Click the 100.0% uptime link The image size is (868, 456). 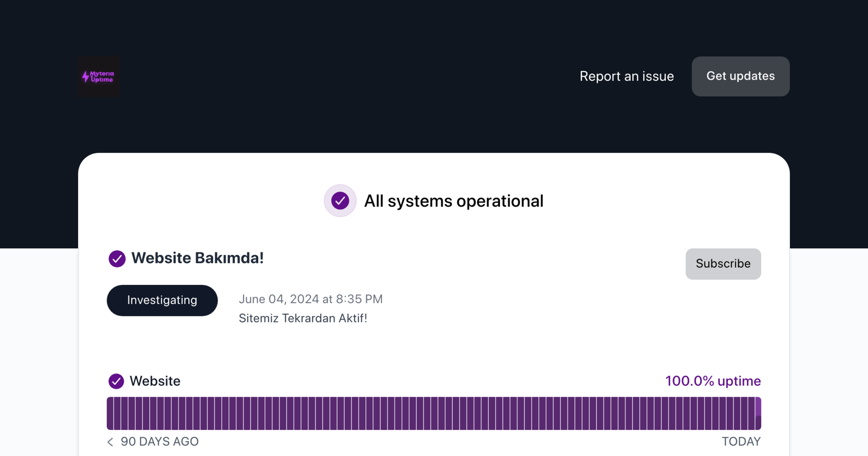tap(712, 381)
